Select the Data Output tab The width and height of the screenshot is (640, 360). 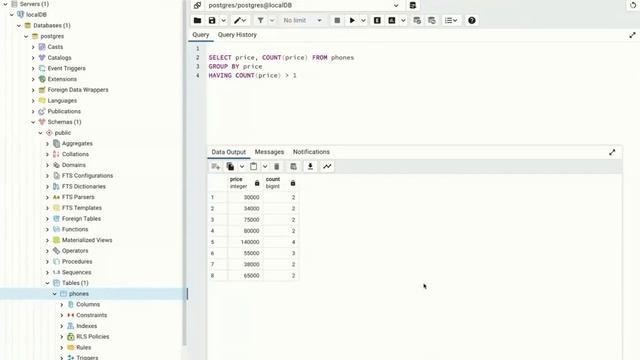click(x=229, y=152)
